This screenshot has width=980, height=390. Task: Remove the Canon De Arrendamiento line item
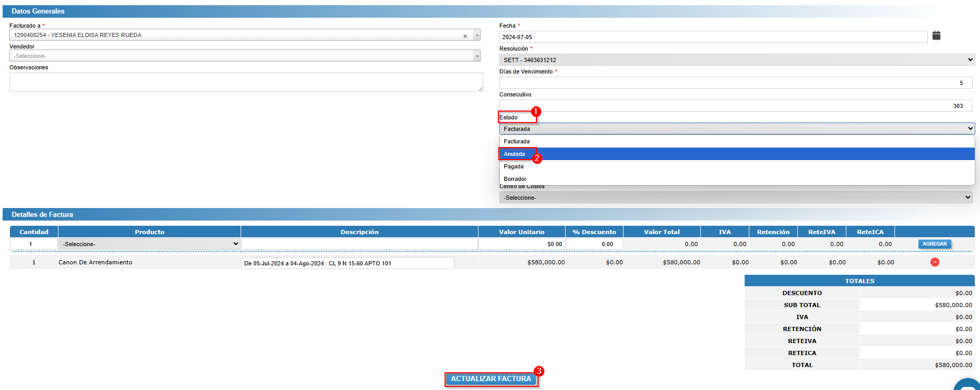935,262
